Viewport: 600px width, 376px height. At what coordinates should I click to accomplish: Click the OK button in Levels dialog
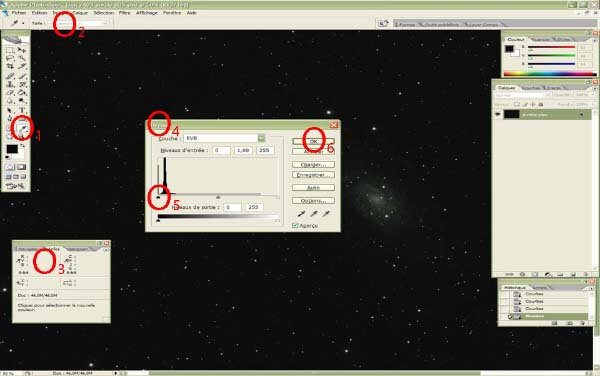313,142
